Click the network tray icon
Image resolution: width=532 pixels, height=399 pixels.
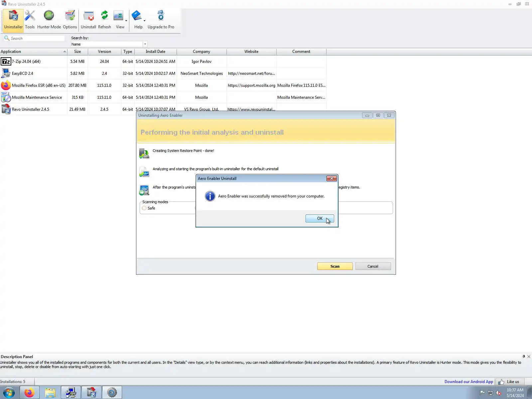click(x=490, y=393)
